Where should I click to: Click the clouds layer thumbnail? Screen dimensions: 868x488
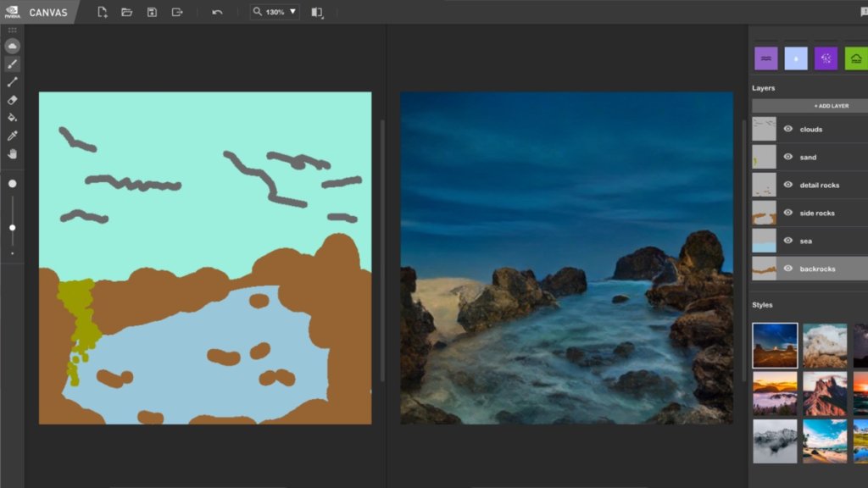[x=764, y=129]
